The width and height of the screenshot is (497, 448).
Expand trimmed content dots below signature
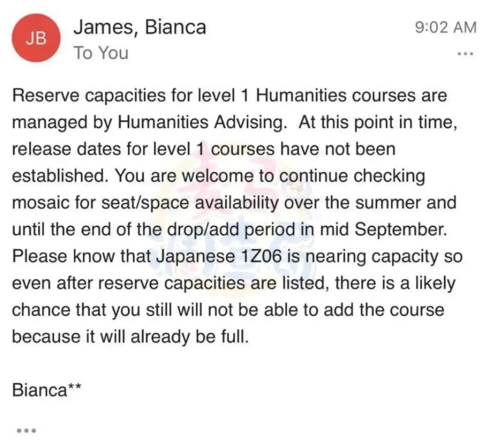coord(26,431)
